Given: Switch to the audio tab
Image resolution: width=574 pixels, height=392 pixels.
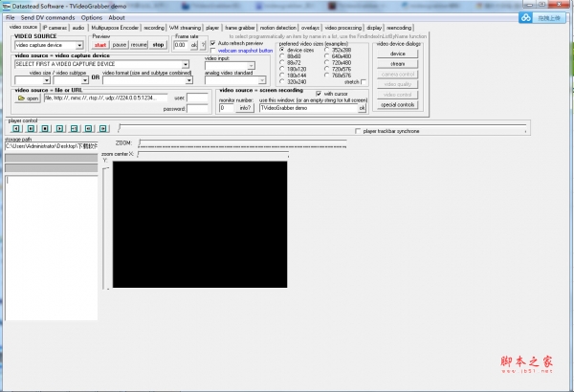Looking at the screenshot, I should [78, 28].
